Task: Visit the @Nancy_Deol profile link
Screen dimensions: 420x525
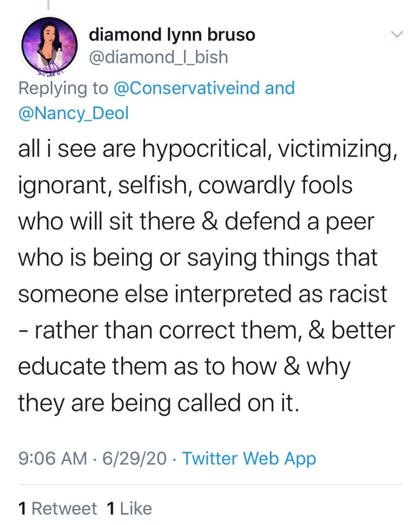Action: (74, 113)
